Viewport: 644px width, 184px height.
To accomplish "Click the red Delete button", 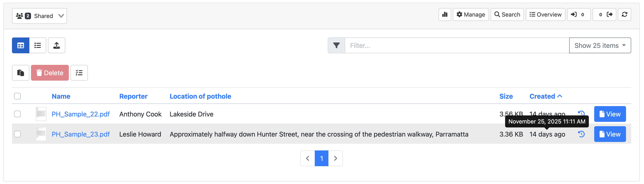I will [50, 73].
